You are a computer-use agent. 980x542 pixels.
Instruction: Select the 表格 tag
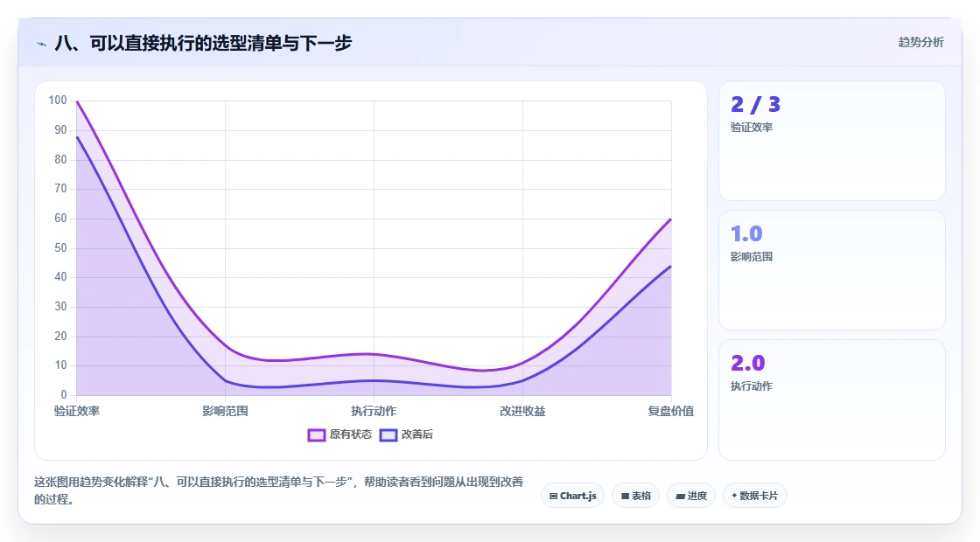[x=635, y=496]
